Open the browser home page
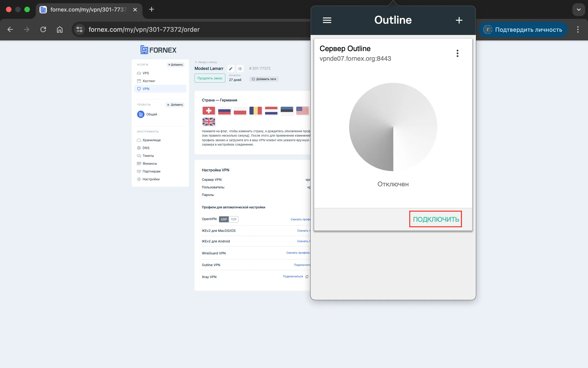The height and width of the screenshot is (368, 588). 59,29
